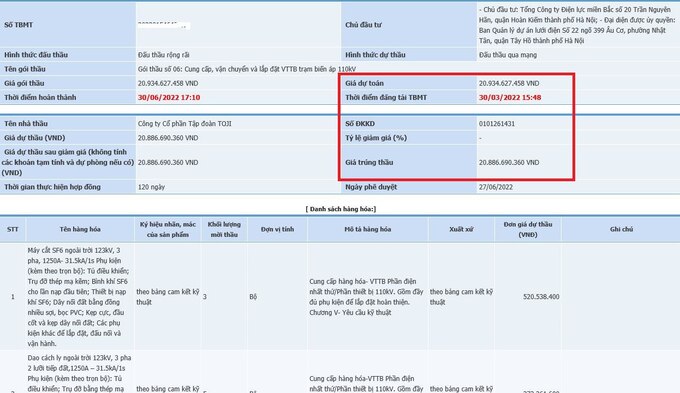Click 'Tỷ lệ giảm giá (%)' label
This screenshot has height=393, width=680.
click(376, 138)
